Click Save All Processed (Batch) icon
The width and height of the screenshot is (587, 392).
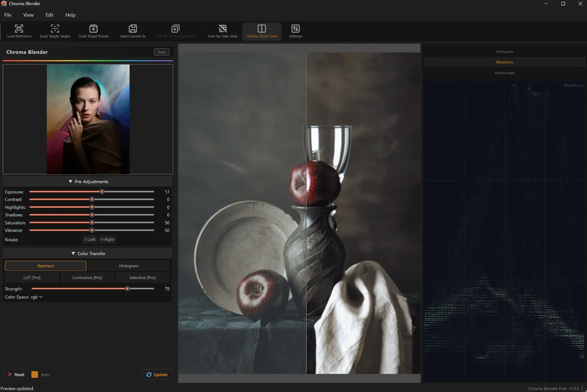(175, 31)
